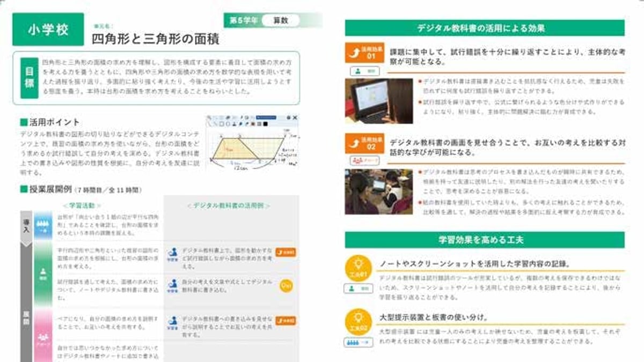Click the ＜学習活動＞ column header

pyautogui.click(x=82, y=205)
